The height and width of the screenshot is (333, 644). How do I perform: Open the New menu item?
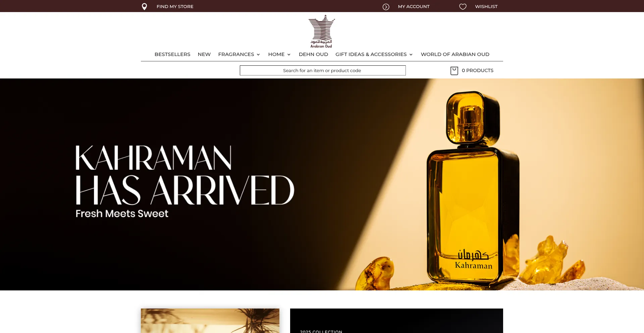[204, 54]
